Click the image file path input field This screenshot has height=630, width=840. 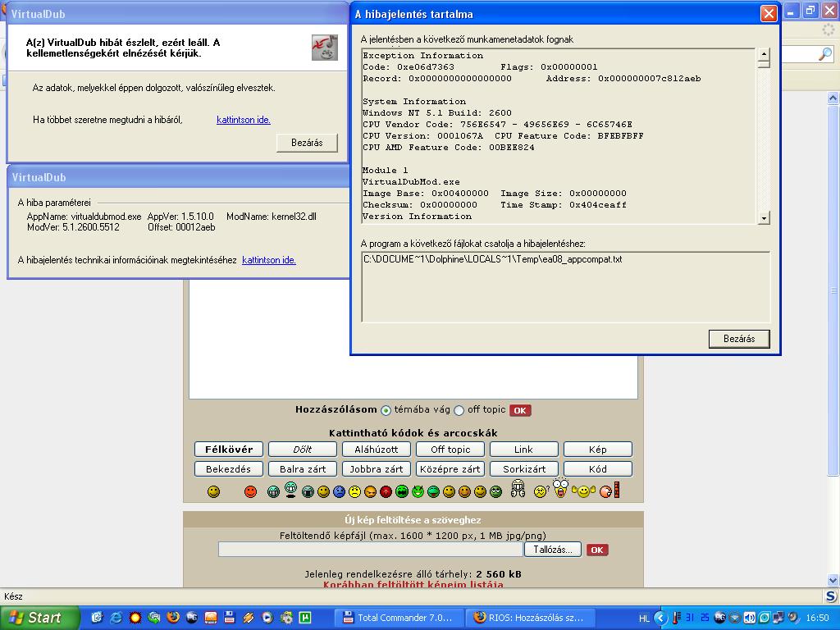(371, 550)
